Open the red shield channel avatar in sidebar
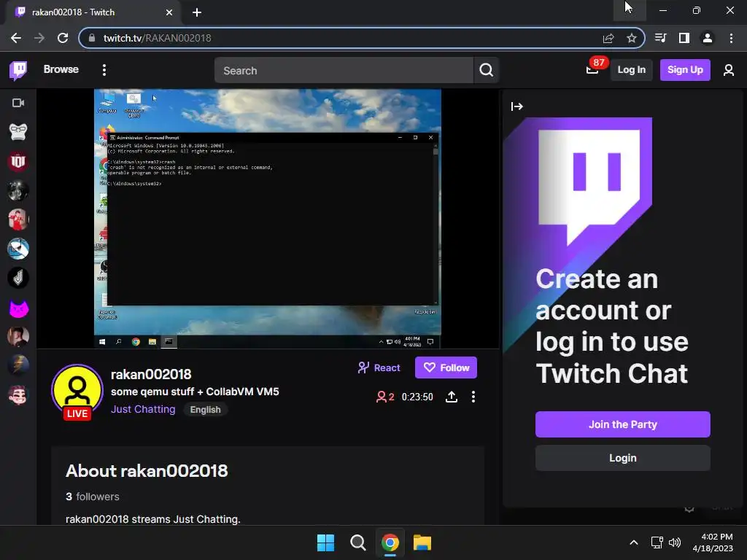This screenshot has height=560, width=747. coord(18,161)
